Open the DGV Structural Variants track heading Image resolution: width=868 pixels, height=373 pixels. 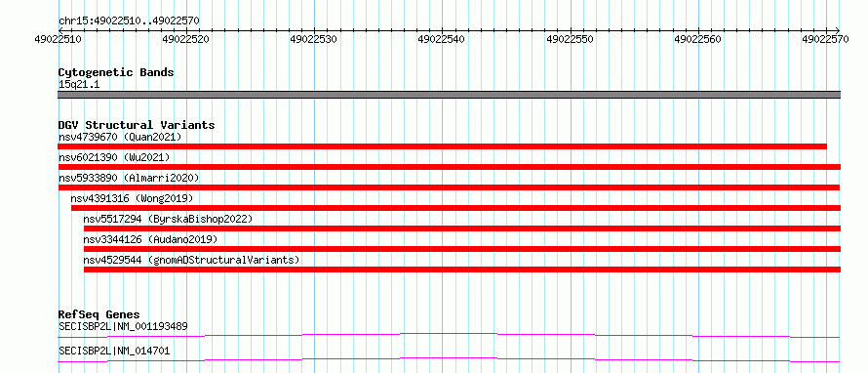(137, 125)
